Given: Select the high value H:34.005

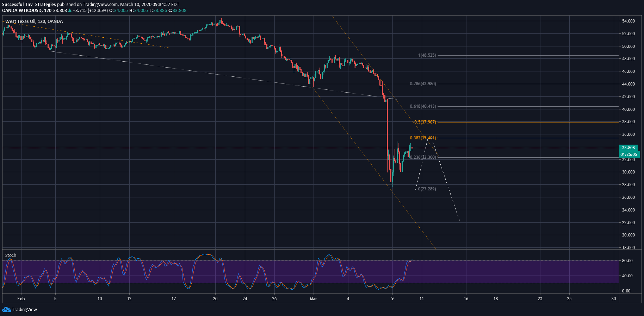Looking at the screenshot, I should click(139, 11).
